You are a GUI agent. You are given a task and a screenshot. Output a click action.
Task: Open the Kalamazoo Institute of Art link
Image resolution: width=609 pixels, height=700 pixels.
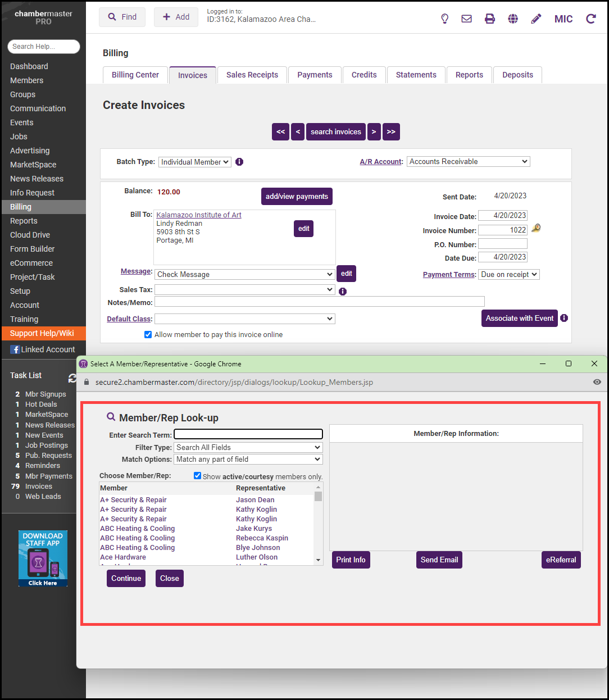pos(199,215)
